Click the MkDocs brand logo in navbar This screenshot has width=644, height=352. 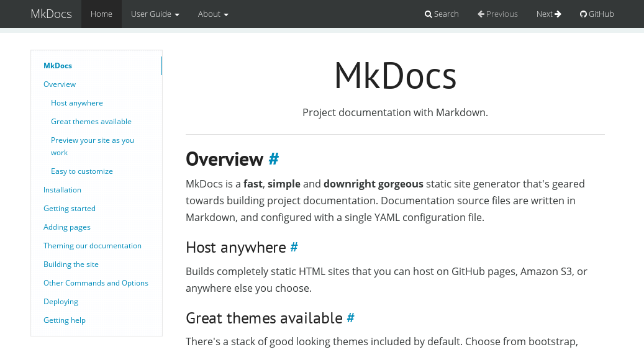tap(52, 14)
